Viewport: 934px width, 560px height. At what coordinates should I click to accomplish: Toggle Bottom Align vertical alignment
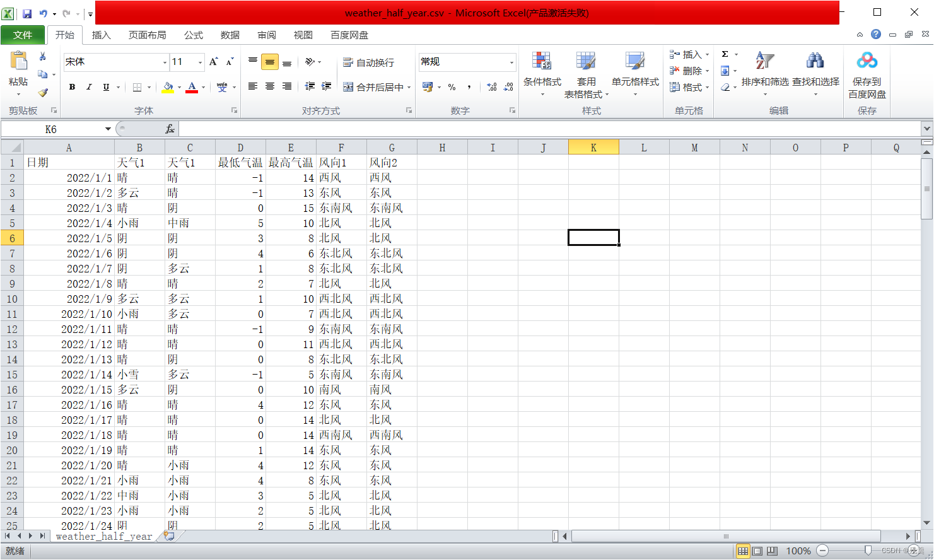coord(287,61)
